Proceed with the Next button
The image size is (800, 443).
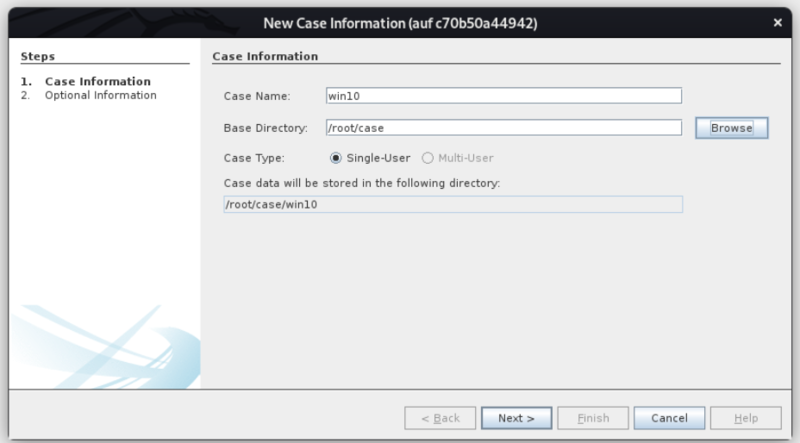tap(516, 417)
